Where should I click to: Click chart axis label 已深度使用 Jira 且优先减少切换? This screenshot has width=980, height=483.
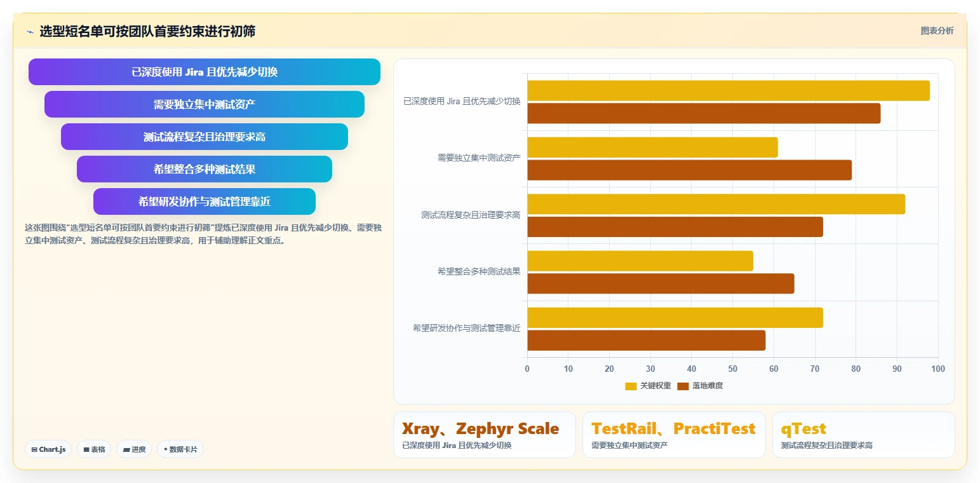(x=462, y=101)
